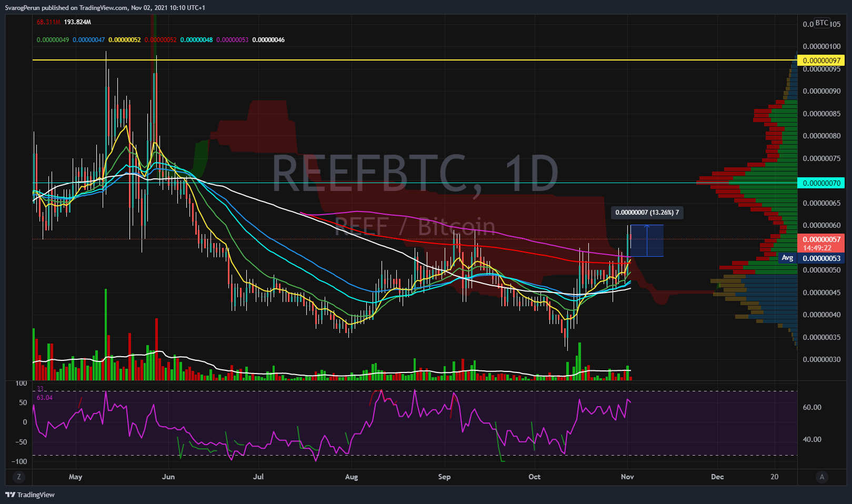Open the BTC currency label on price axis
Image resolution: width=852 pixels, height=504 pixels.
(821, 23)
